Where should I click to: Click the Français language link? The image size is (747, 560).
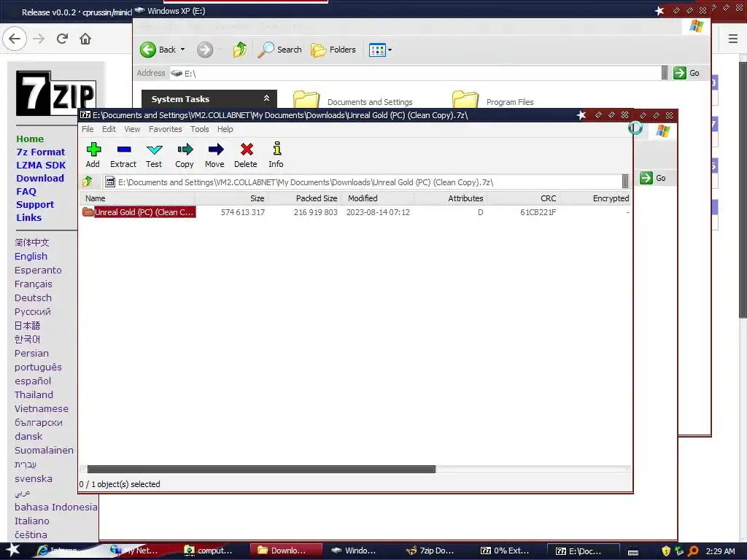click(x=34, y=284)
